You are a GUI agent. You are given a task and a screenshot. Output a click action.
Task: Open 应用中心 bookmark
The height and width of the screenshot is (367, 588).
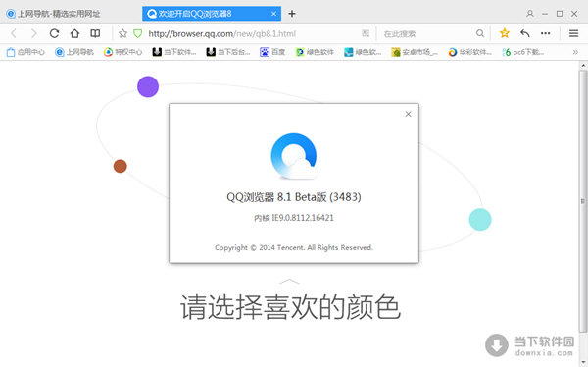pos(25,52)
